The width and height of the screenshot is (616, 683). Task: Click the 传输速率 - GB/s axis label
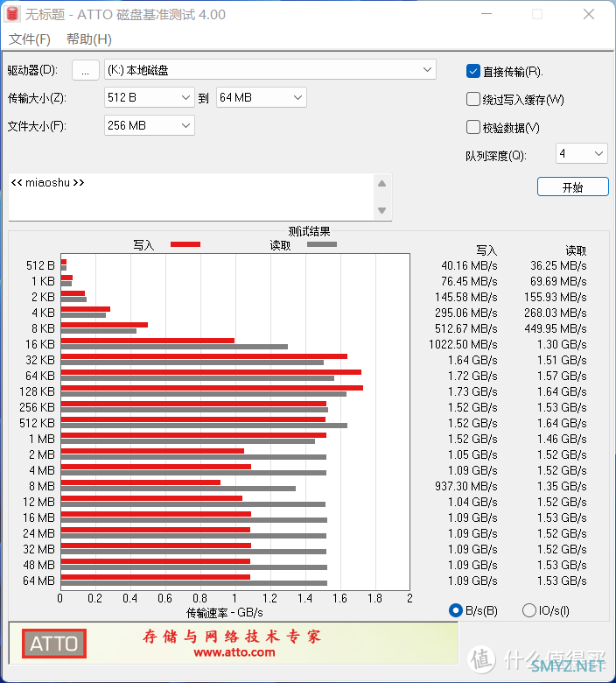tap(225, 613)
